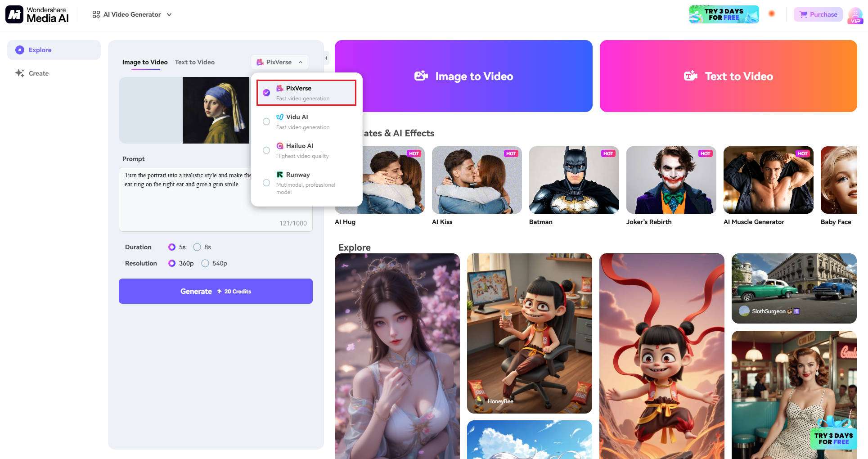Open the Batman template
Image resolution: width=868 pixels, height=459 pixels.
pos(574,180)
